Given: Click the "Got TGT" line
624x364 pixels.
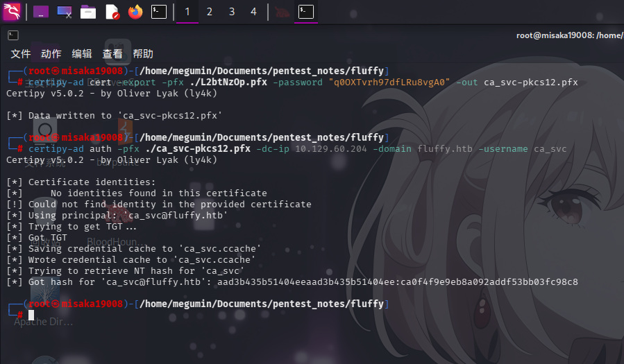Looking at the screenshot, I should (x=37, y=238).
